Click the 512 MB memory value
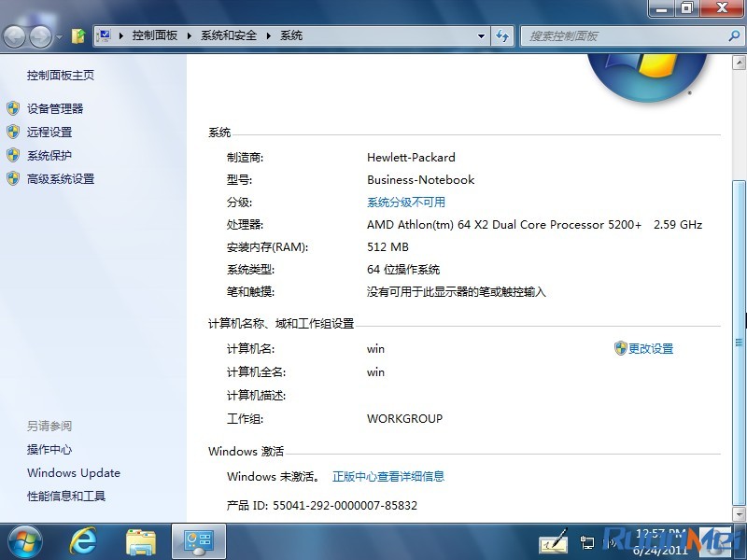This screenshot has height=560, width=747. pyautogui.click(x=388, y=247)
